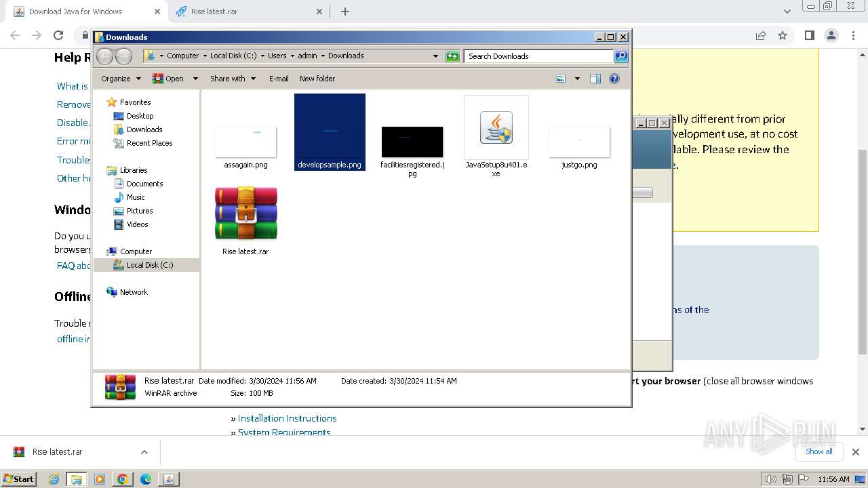Click the Chrome share page icon
This screenshot has width=868, height=488.
tap(761, 35)
